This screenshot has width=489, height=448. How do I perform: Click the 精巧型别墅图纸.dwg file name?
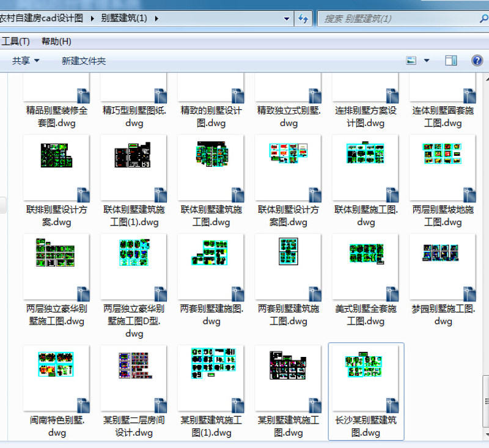pos(134,117)
